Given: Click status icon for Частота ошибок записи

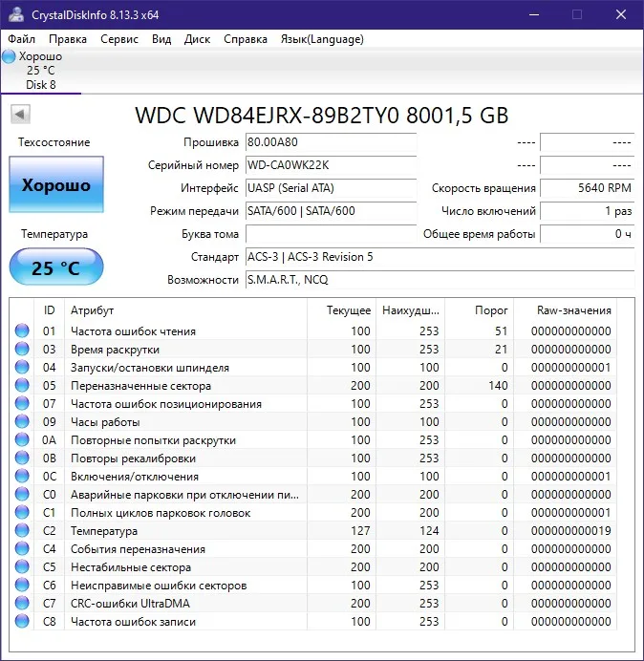Looking at the screenshot, I should 22,621.
